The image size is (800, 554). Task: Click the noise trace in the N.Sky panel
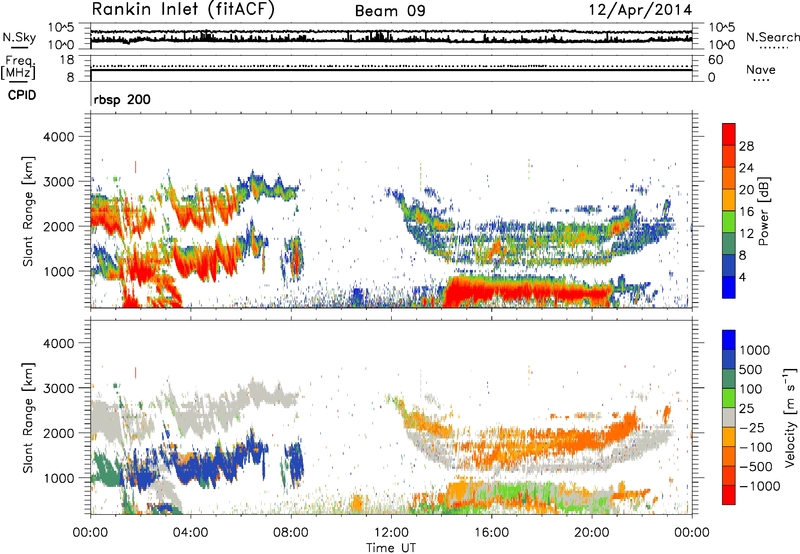tap(391, 38)
